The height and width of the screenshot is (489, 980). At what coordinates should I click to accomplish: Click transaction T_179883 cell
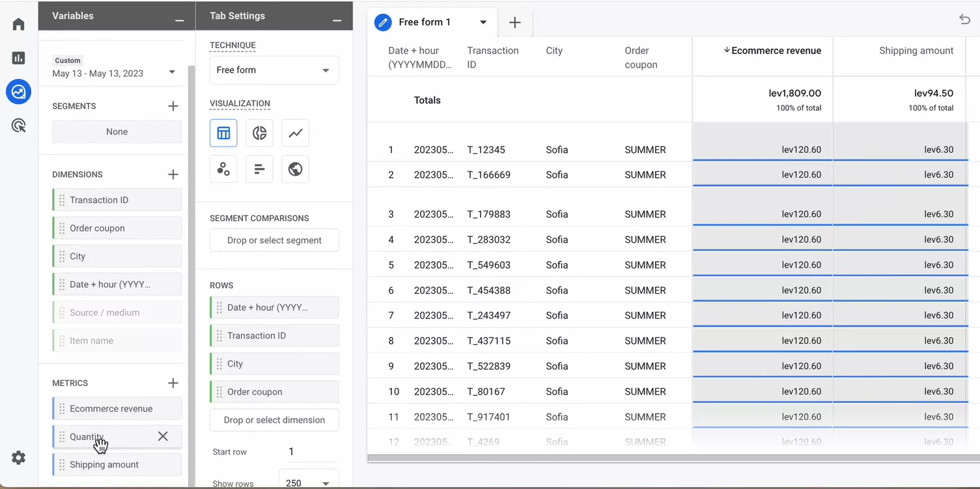tap(489, 214)
